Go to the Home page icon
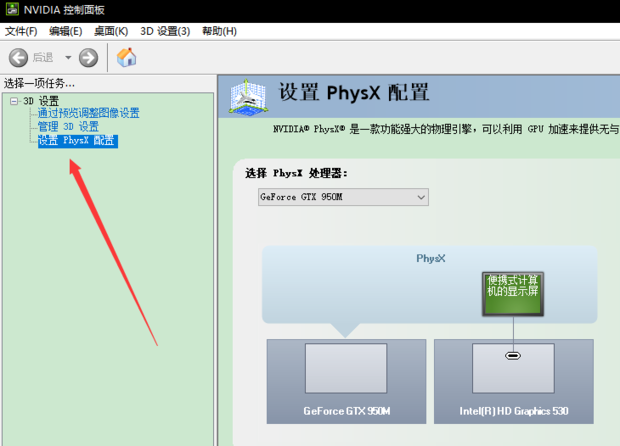Screen dimensions: 620x446 pyautogui.click(x=127, y=57)
